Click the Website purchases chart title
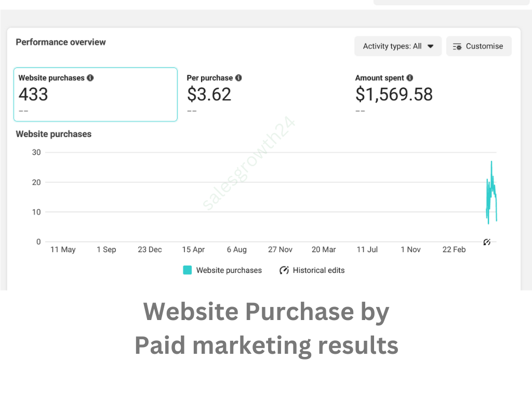Screen dimensions: 532x399 pos(54,134)
